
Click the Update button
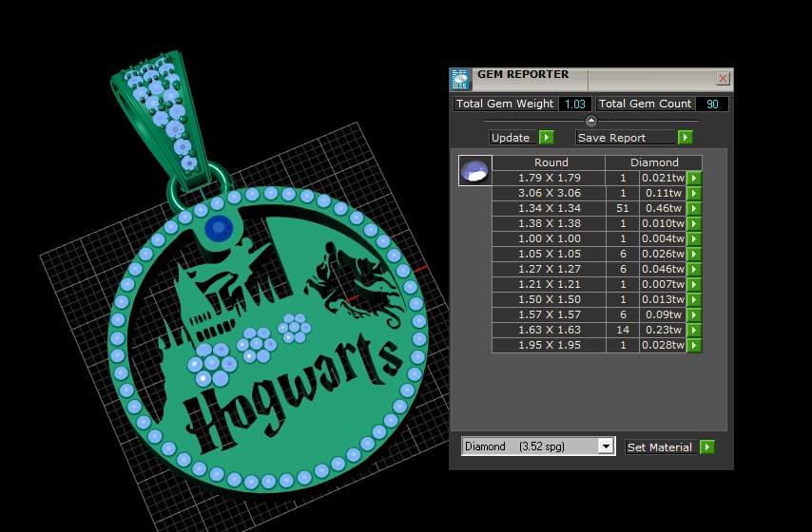[x=513, y=138]
